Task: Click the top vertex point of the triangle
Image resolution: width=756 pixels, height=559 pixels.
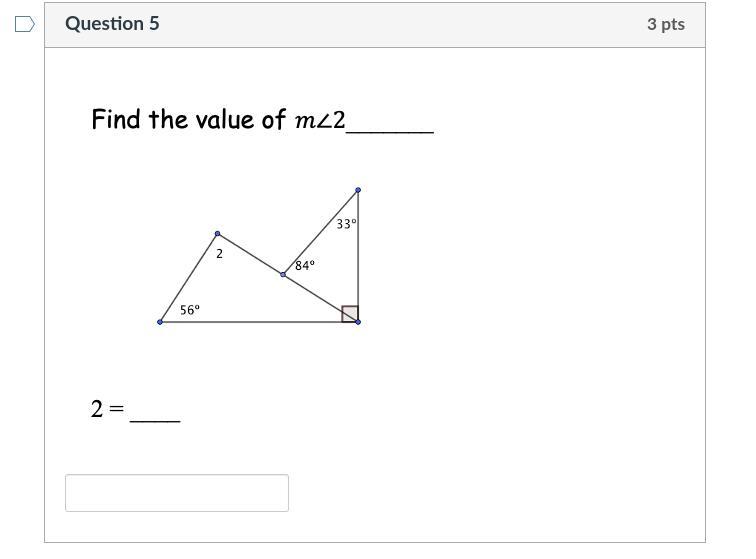Action: coord(358,190)
